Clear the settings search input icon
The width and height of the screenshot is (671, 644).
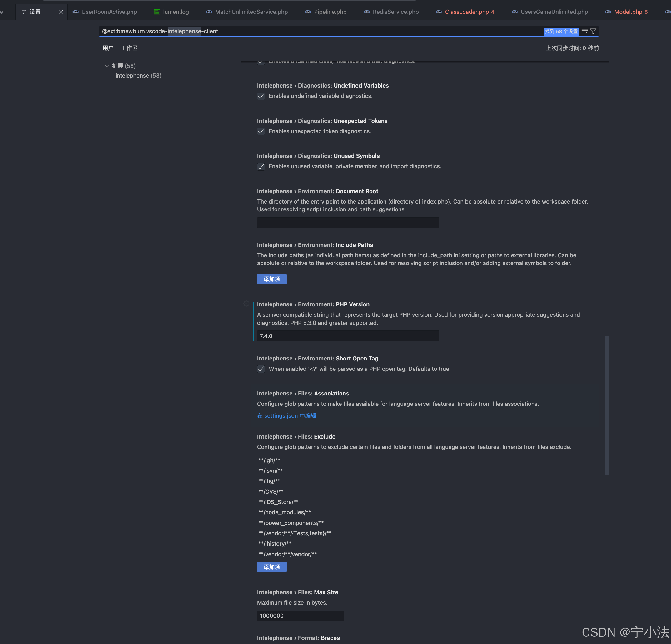tap(584, 31)
